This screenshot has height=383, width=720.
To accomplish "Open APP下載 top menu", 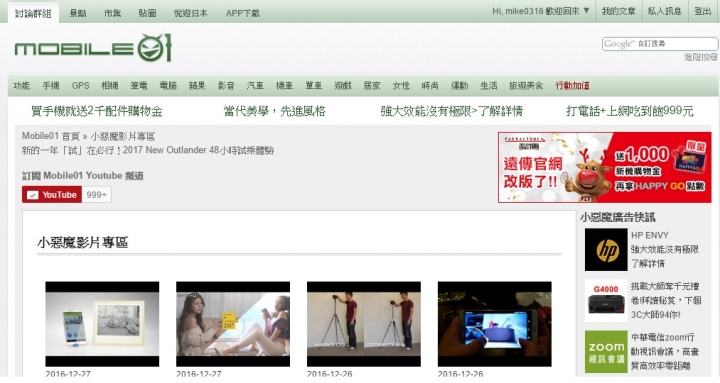I will coord(243,13).
